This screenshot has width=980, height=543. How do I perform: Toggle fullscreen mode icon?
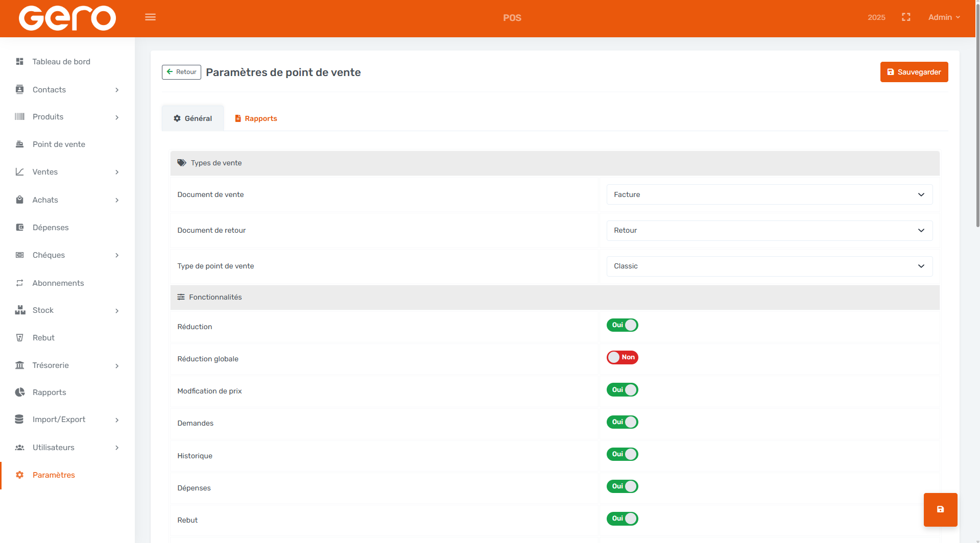[906, 17]
